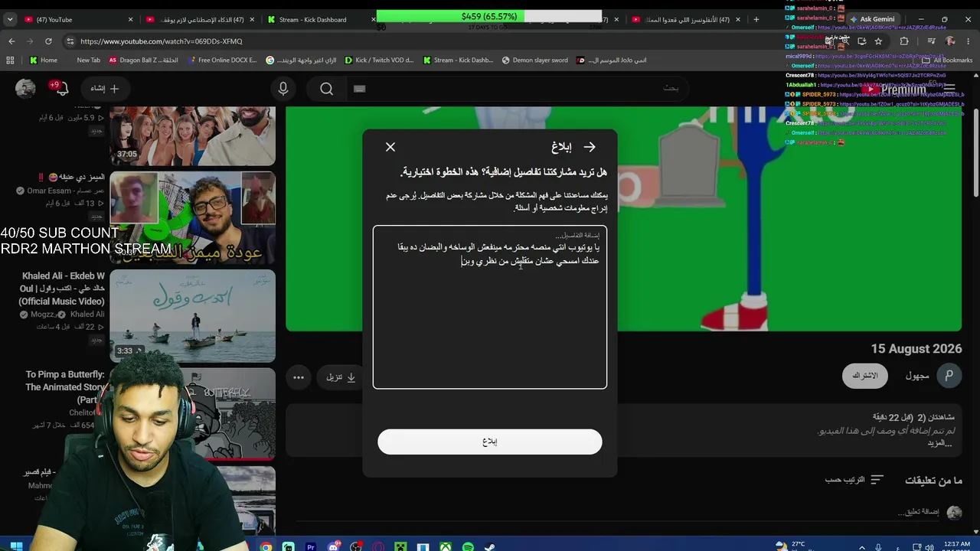Image resolution: width=980 pixels, height=551 pixels.
Task: Open the YouTube notifications bell
Action: (x=61, y=89)
